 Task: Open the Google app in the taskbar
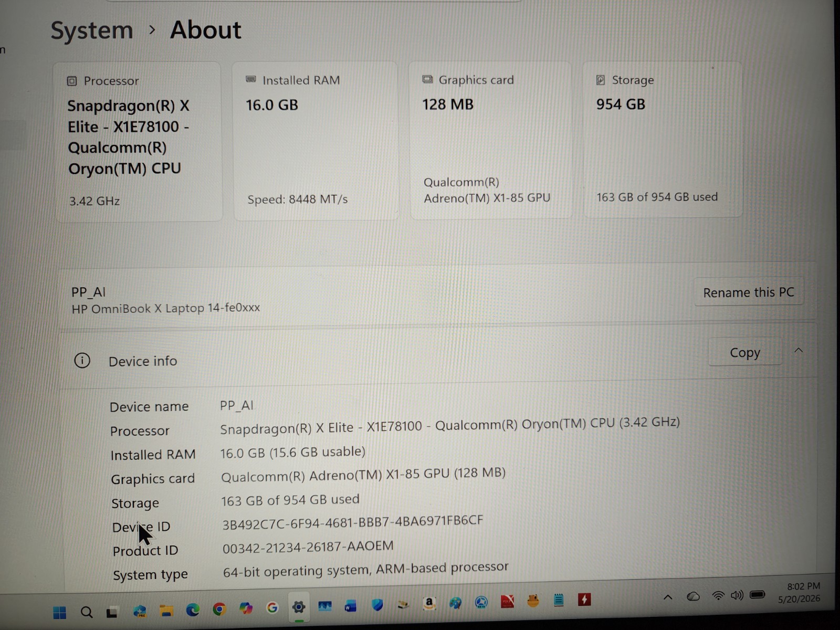pyautogui.click(x=272, y=608)
